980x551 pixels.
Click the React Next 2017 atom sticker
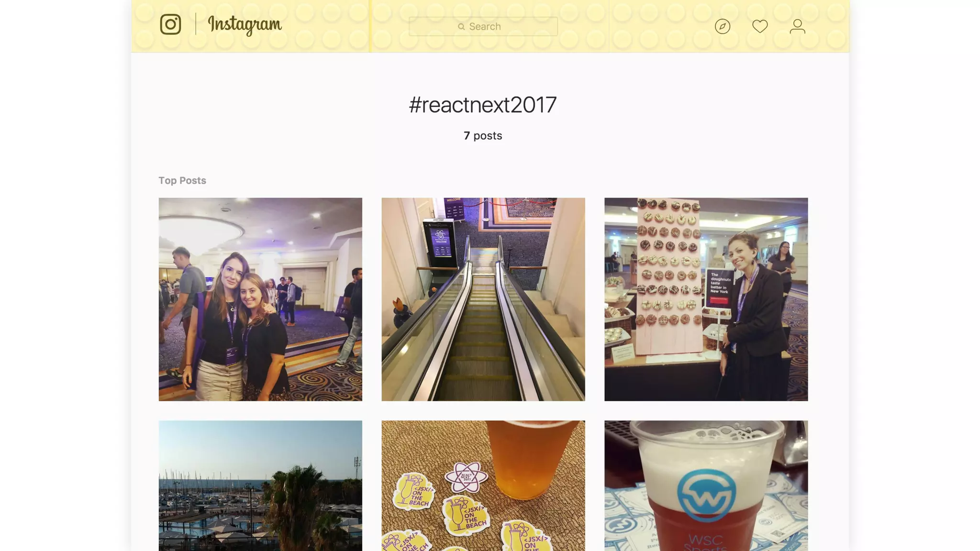coord(466,477)
